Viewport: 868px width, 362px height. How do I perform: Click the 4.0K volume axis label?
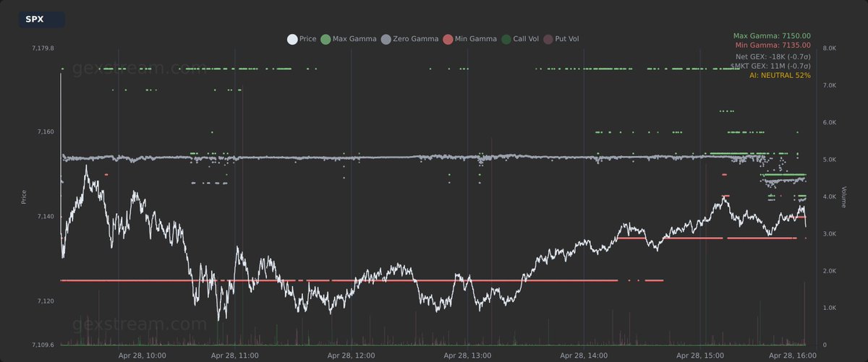click(829, 197)
